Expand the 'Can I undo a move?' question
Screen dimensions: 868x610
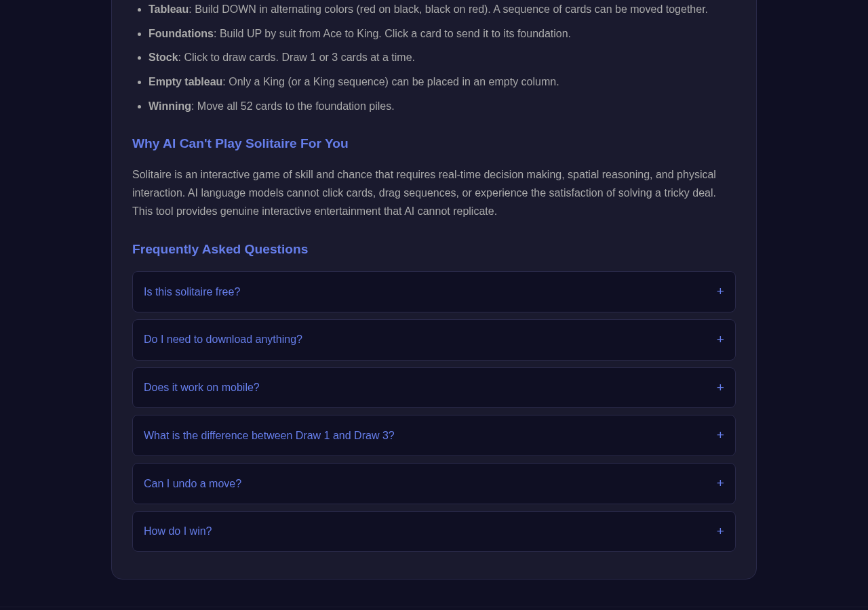click(x=434, y=484)
